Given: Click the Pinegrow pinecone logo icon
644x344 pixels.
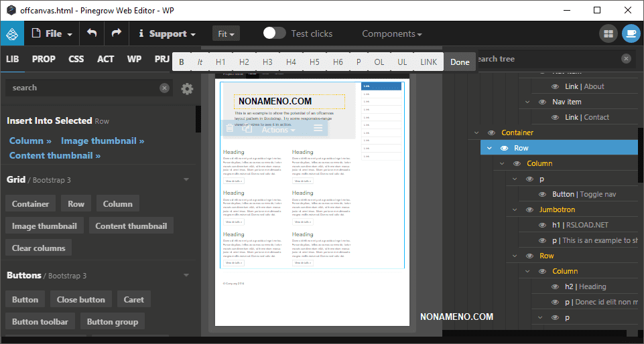Looking at the screenshot, I should click(11, 33).
